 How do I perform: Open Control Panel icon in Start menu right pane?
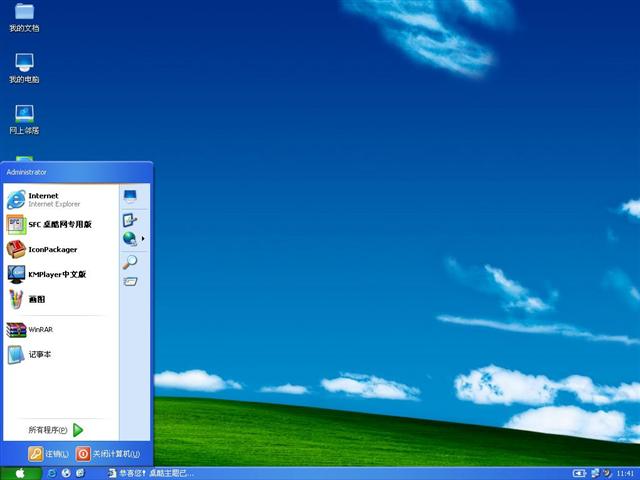point(130,220)
